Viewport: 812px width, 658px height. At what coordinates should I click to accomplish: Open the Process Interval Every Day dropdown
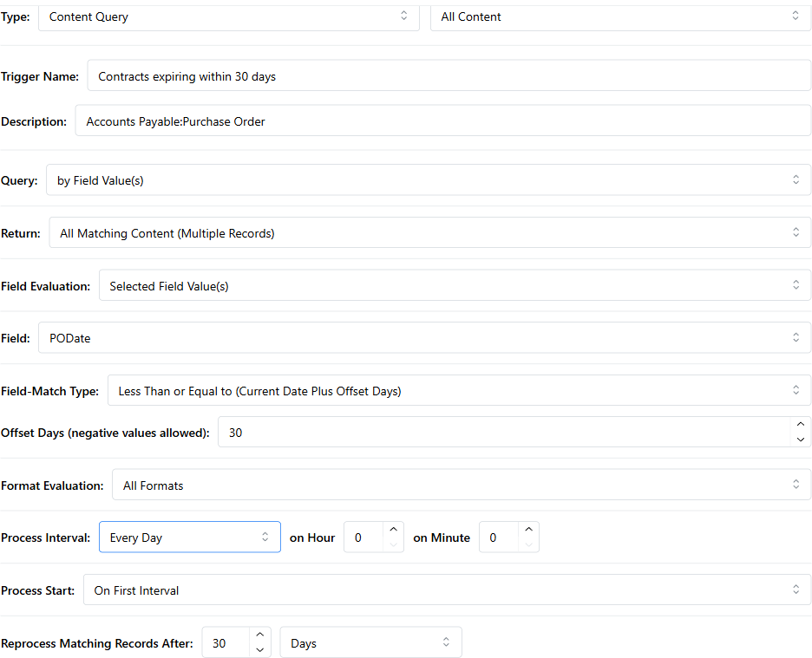pos(189,537)
